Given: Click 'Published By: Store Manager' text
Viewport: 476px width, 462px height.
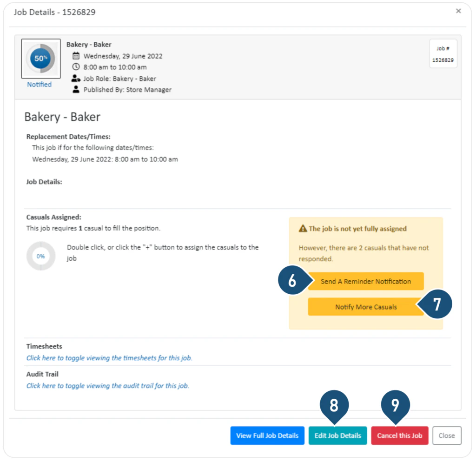Looking at the screenshot, I should (127, 90).
